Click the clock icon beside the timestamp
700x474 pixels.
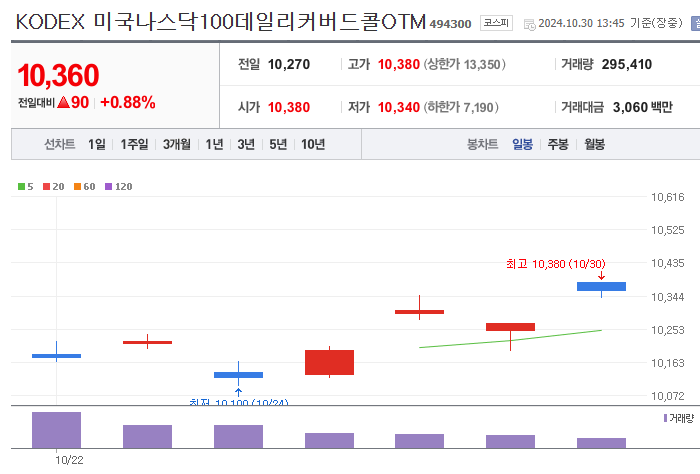click(529, 25)
